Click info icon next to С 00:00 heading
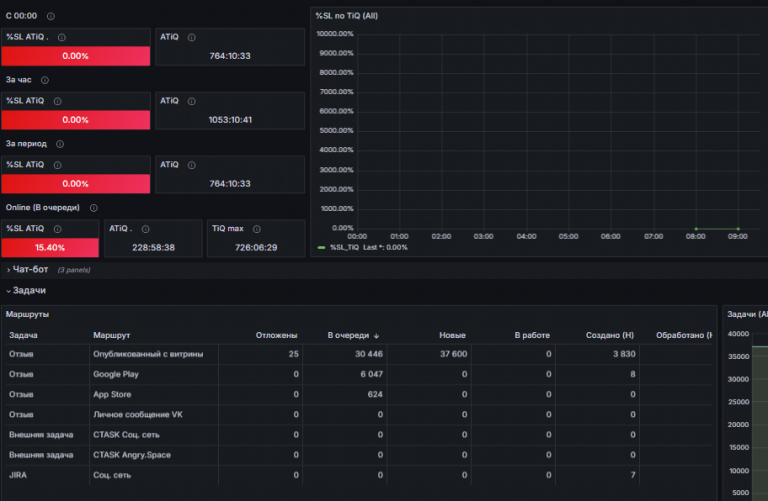 50,16
